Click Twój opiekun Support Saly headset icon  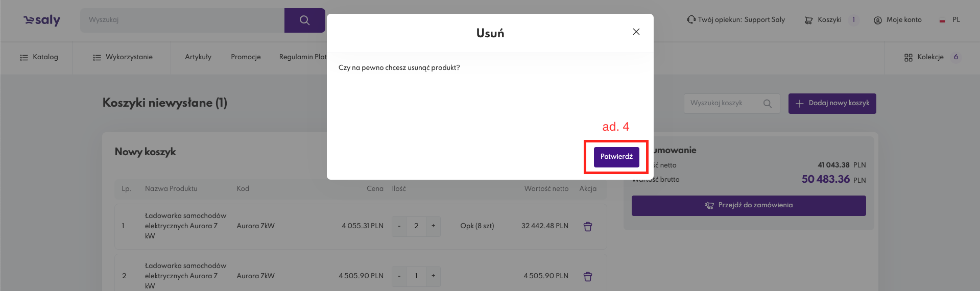pos(691,20)
